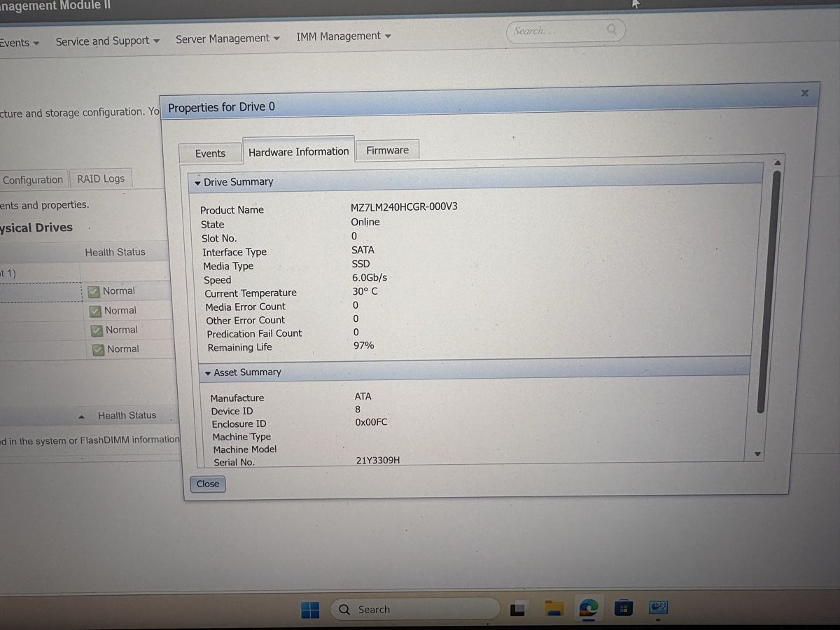Click the Windows Start icon on taskbar
The height and width of the screenshot is (630, 840).
click(x=310, y=610)
